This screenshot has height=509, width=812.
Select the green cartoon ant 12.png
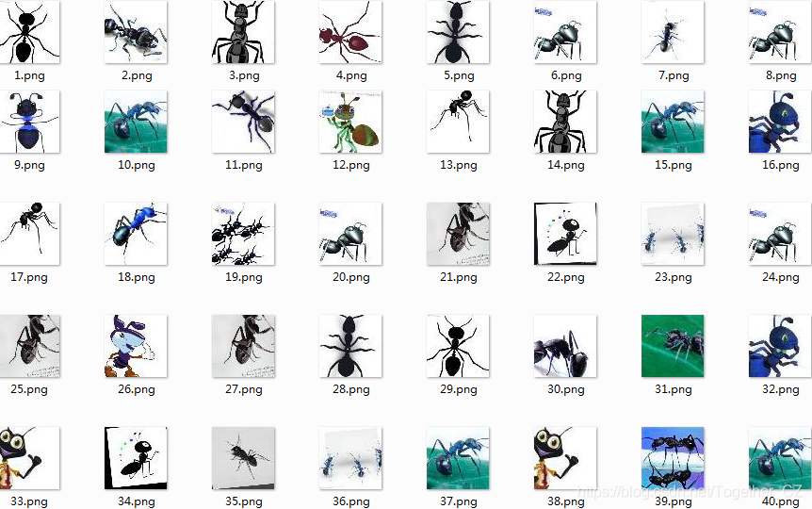350,122
